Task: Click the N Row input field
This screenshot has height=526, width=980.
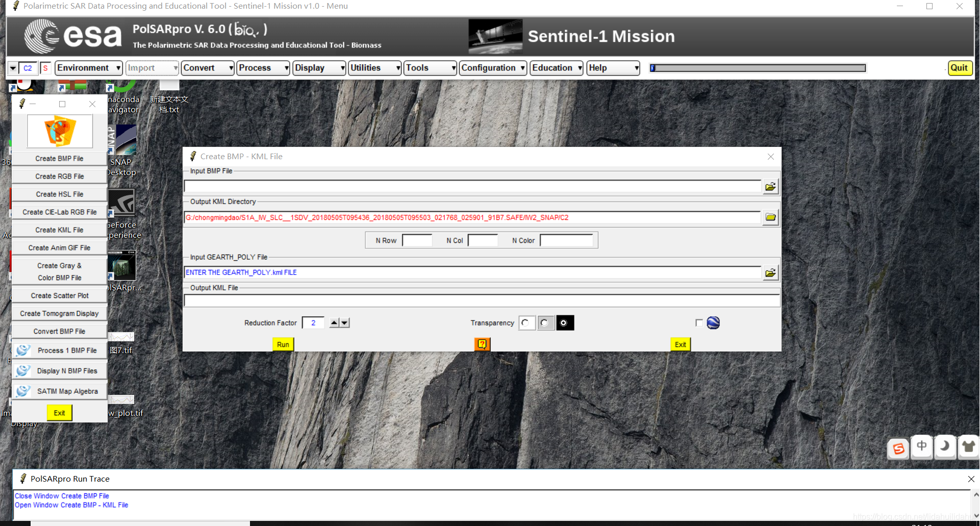Action: 417,240
